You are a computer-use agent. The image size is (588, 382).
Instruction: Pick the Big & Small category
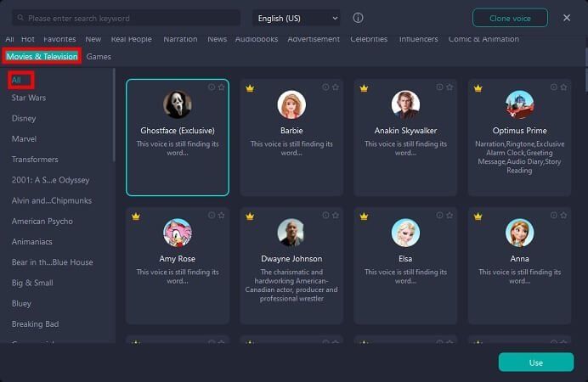pos(32,283)
